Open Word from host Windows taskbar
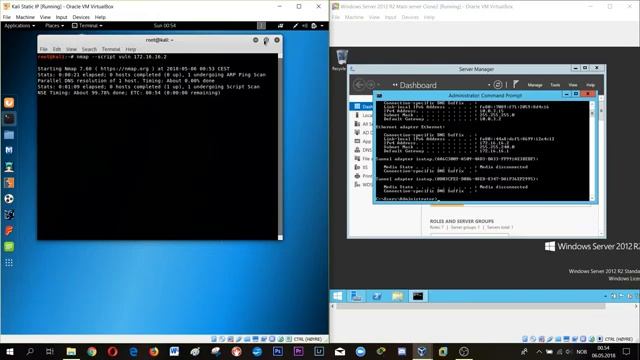This screenshot has width=640, height=360. [174, 351]
